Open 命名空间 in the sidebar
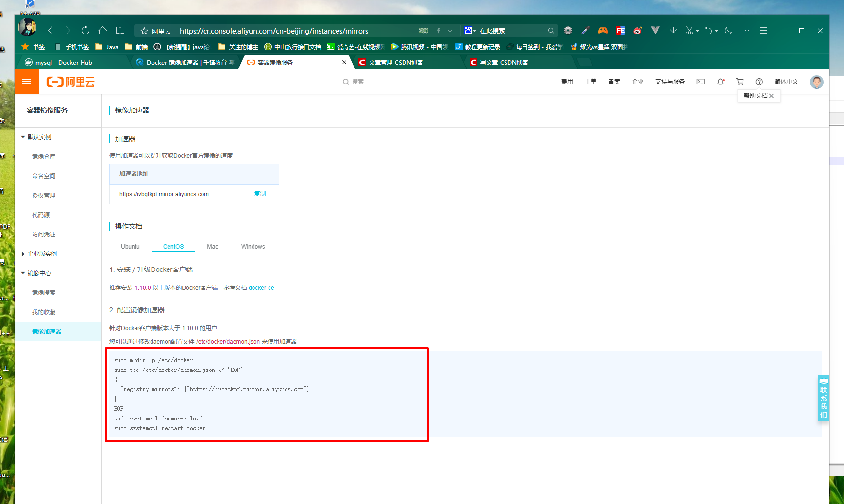 tap(44, 176)
